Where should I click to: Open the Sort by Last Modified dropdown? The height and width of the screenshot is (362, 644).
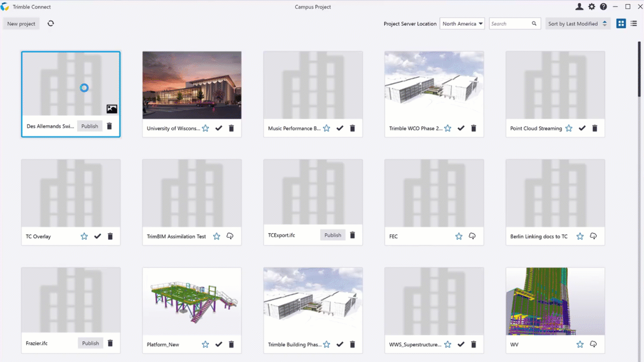(x=577, y=24)
